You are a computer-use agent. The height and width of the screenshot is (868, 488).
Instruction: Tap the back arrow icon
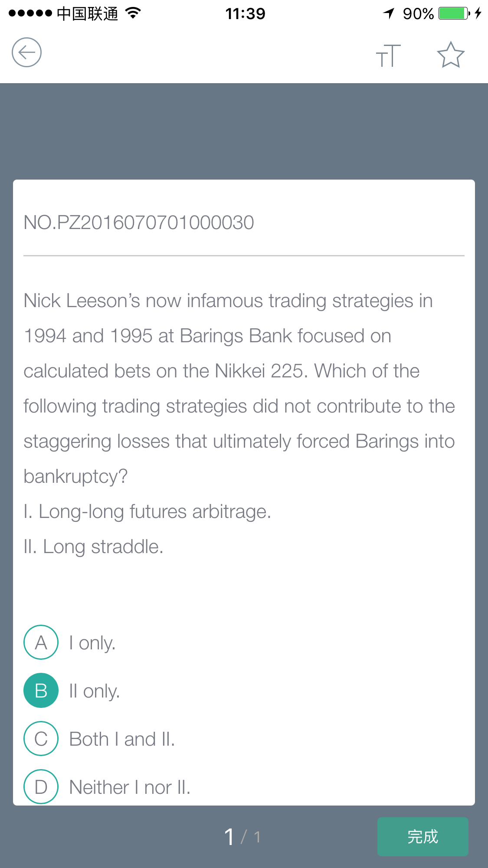[x=26, y=52]
